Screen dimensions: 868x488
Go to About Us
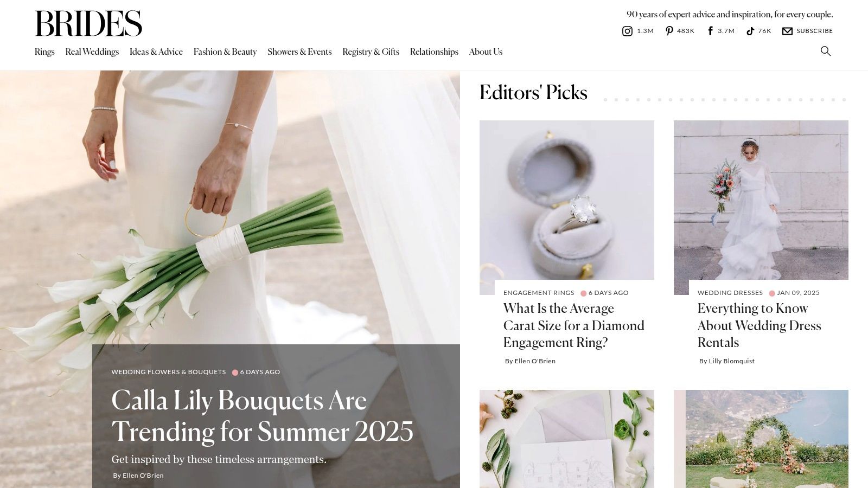point(486,52)
